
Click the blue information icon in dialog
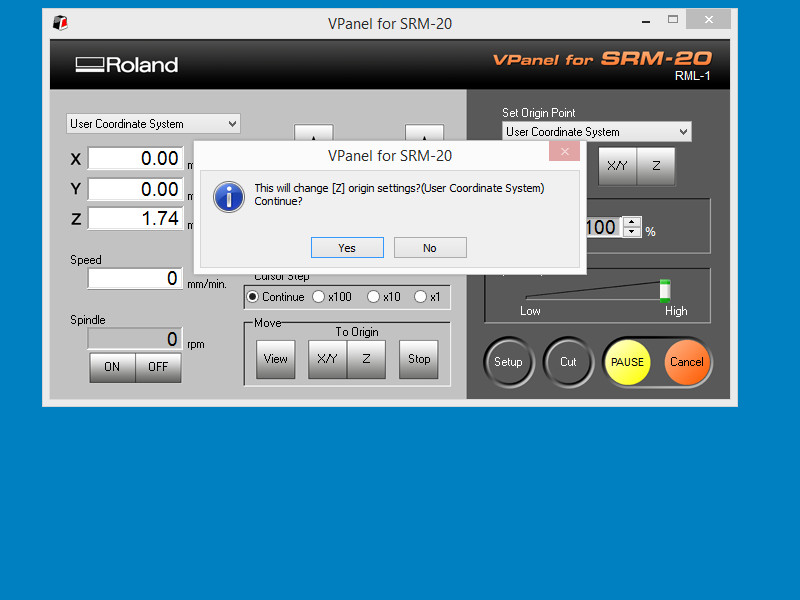[x=229, y=197]
